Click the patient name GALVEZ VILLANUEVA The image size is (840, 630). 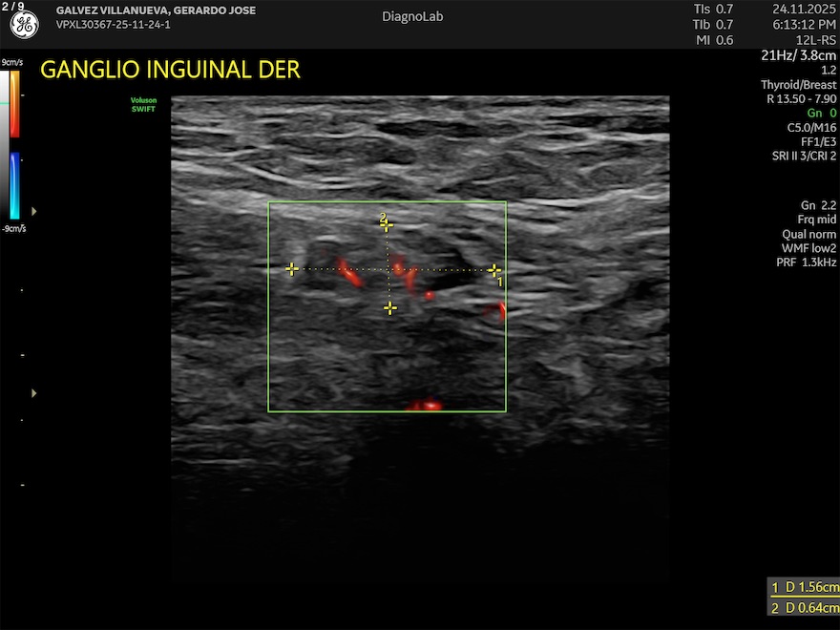(156, 10)
